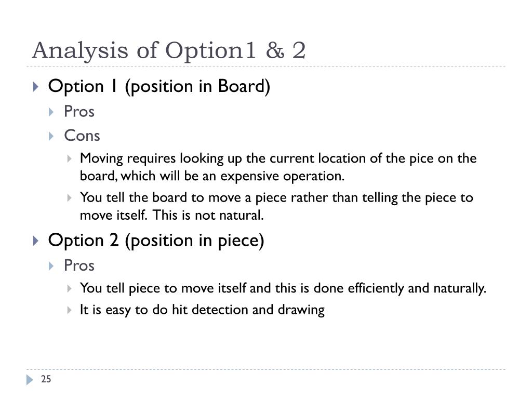This screenshot has height=399, width=532.
Task: Click the bullet before 'You tell piece to move itself'
Action: [69, 289]
